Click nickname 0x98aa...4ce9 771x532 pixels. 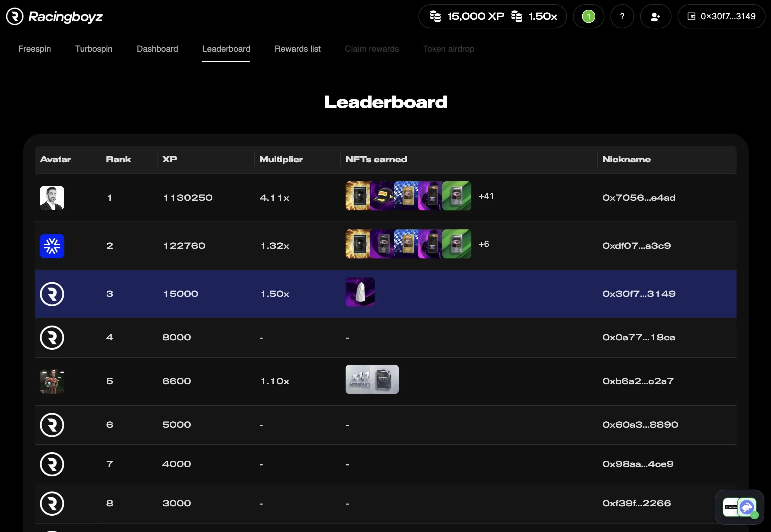pyautogui.click(x=638, y=464)
